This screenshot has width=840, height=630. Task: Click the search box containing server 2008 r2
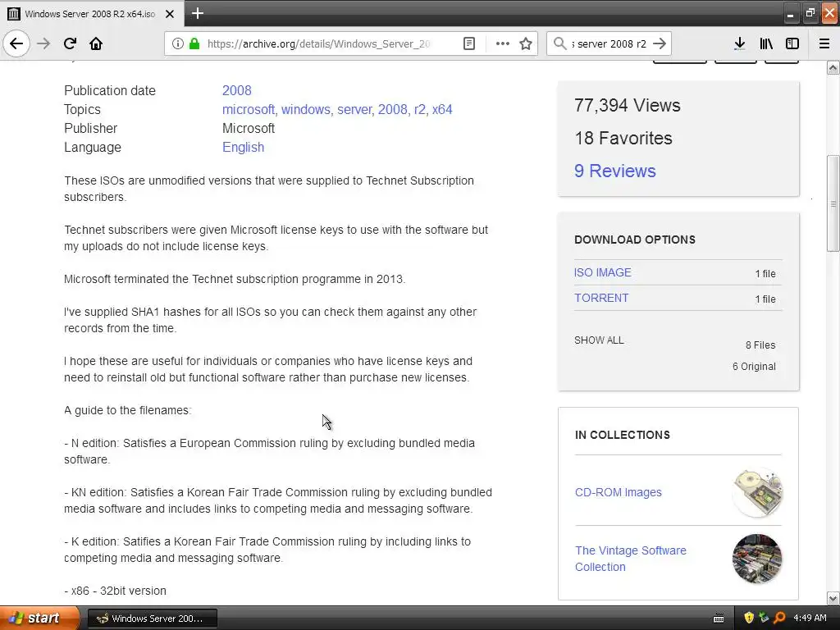click(609, 43)
